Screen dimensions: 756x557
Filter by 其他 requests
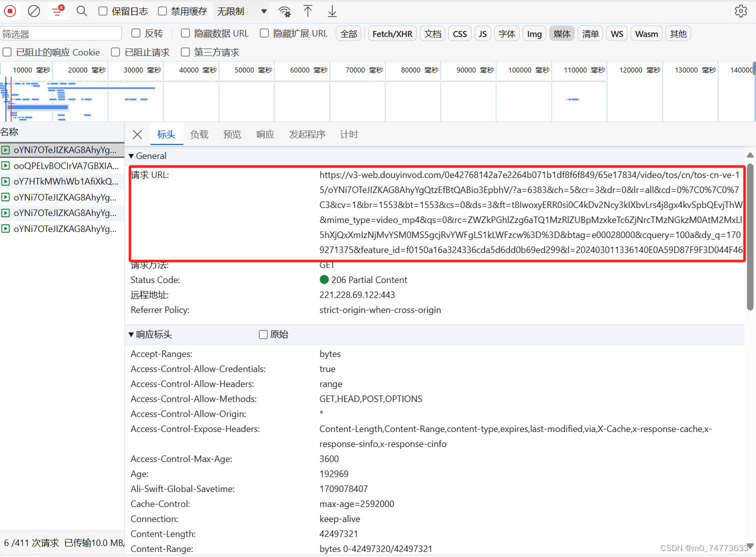[x=679, y=33]
